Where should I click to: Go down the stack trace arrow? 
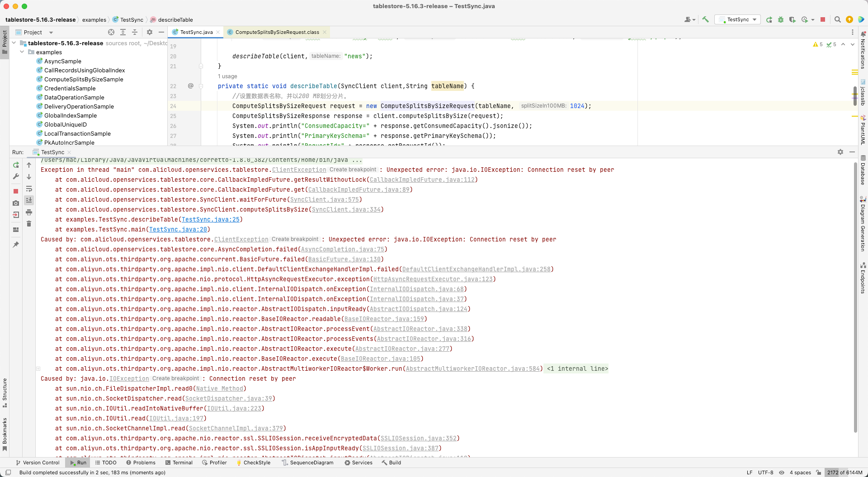click(29, 177)
